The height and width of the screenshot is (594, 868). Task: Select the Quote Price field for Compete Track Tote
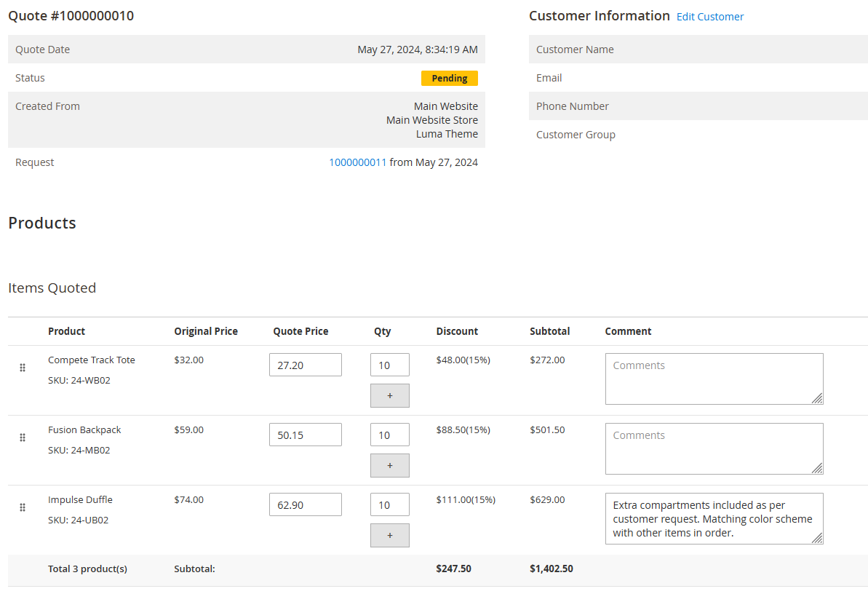click(305, 364)
